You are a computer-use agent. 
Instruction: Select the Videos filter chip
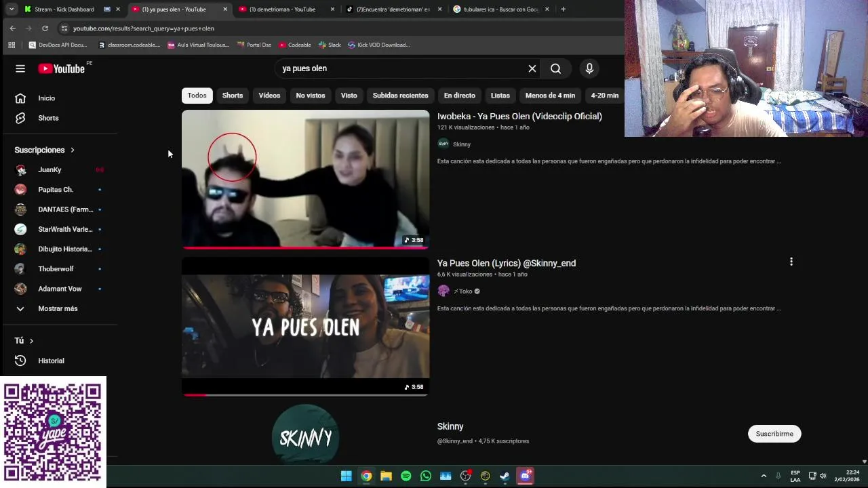click(x=269, y=96)
